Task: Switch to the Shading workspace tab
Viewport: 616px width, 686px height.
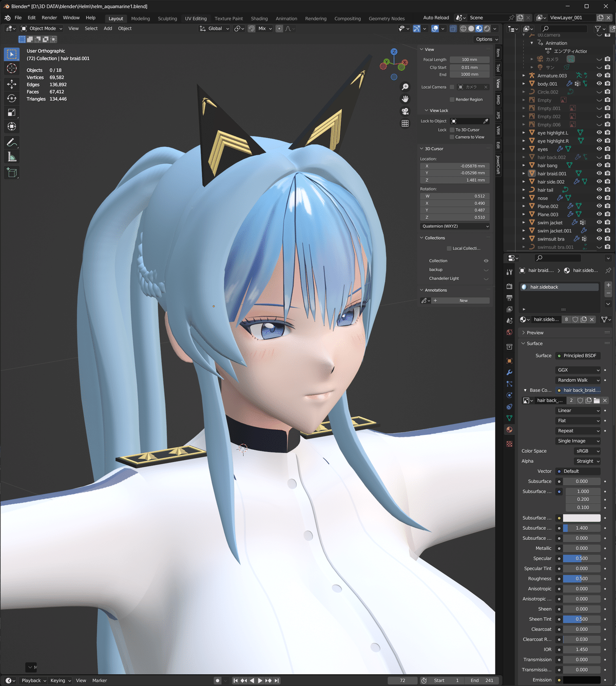Action: (259, 18)
